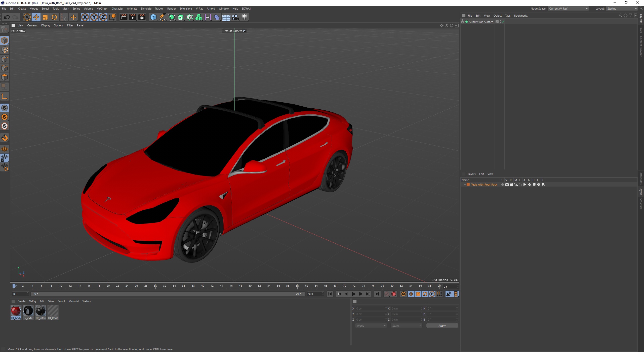Add Light object icon
Viewport: 644px width, 352px height.
(245, 17)
